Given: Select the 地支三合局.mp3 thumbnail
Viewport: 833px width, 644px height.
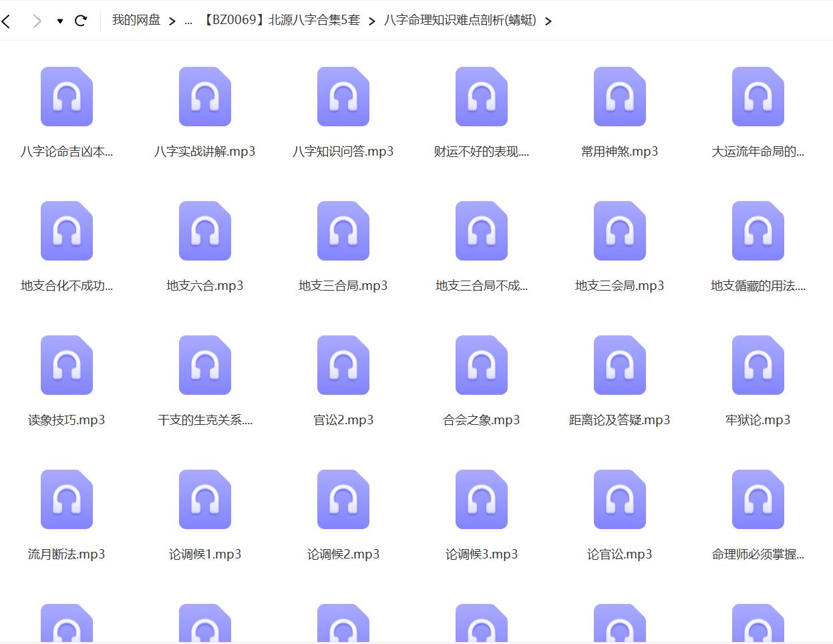Looking at the screenshot, I should point(343,231).
